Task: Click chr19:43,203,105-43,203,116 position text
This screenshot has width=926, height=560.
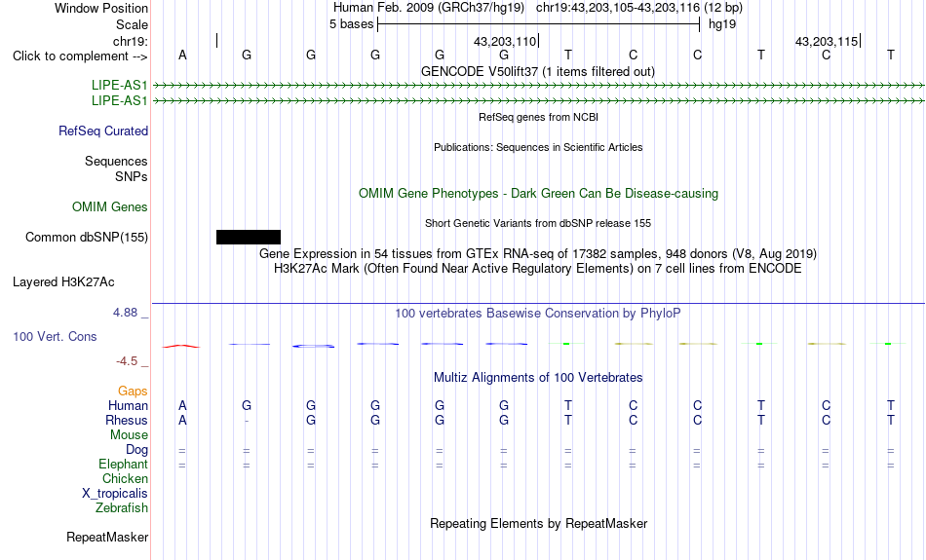Action: (618, 8)
